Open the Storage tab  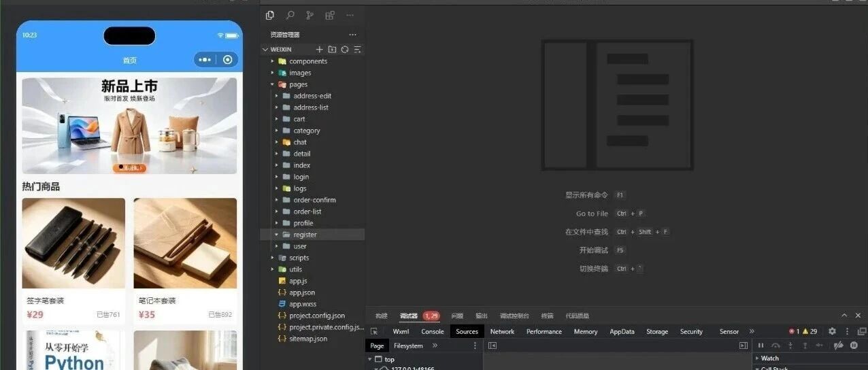[x=657, y=331]
